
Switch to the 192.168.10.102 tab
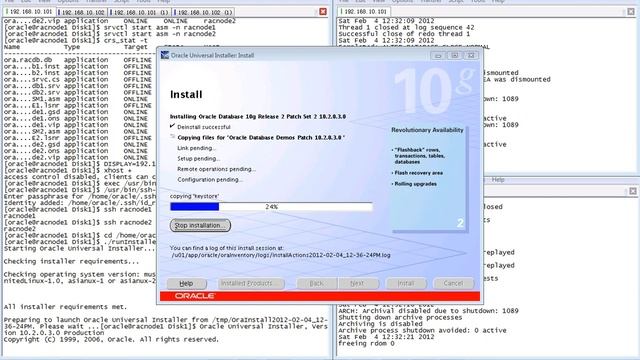pyautogui.click(x=82, y=12)
